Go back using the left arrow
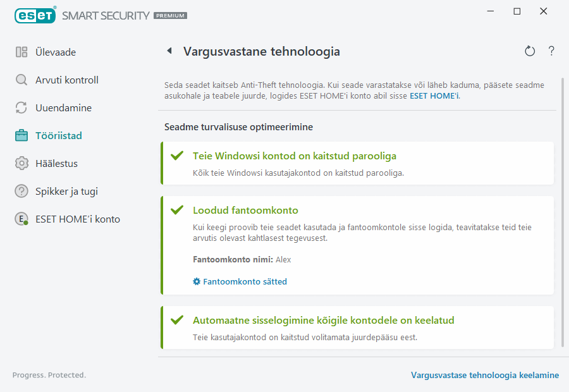569x392 pixels. pyautogui.click(x=169, y=51)
